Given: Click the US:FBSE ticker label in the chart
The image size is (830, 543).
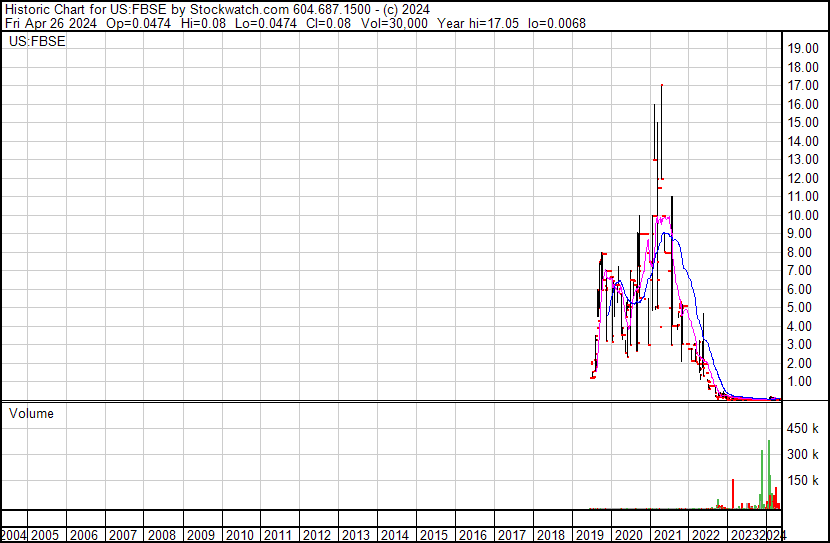Looking at the screenshot, I should [x=37, y=42].
